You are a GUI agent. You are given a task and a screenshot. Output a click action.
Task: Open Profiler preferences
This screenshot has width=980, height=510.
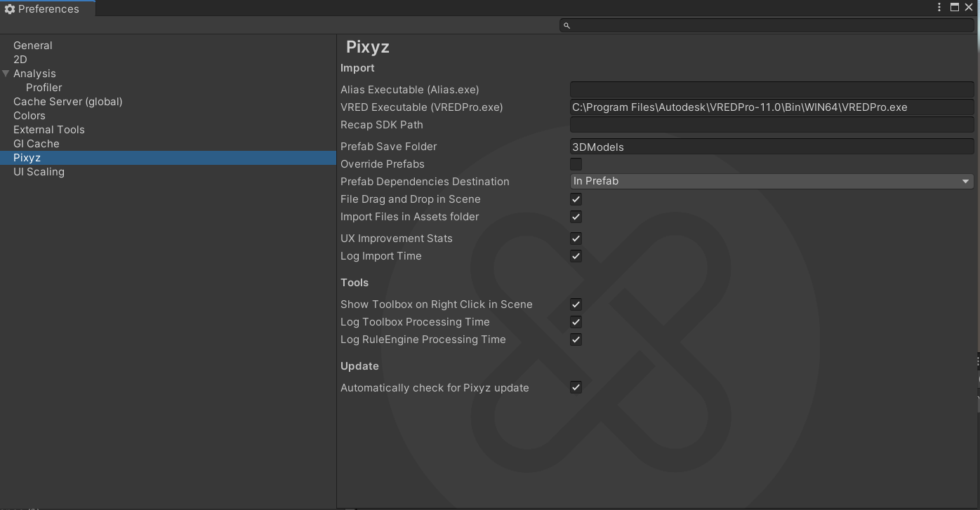click(x=44, y=88)
